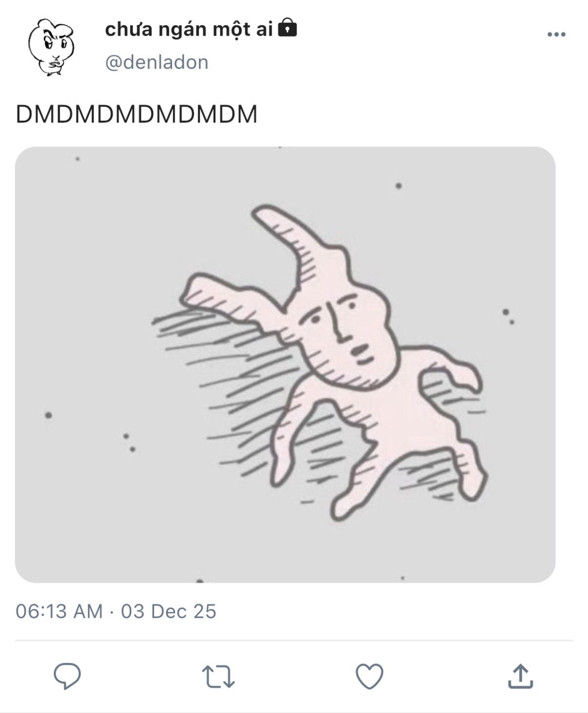Open the cartoon profile avatar
588x713 pixels.
click(51, 47)
